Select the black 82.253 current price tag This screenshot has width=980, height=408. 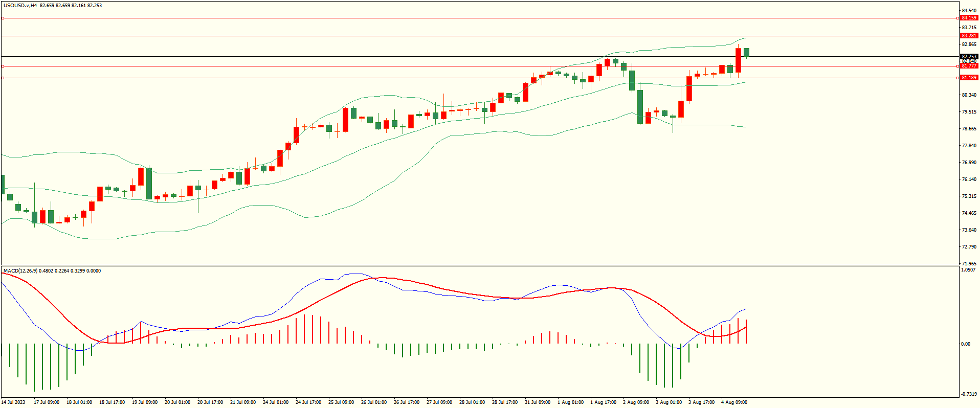click(x=969, y=57)
